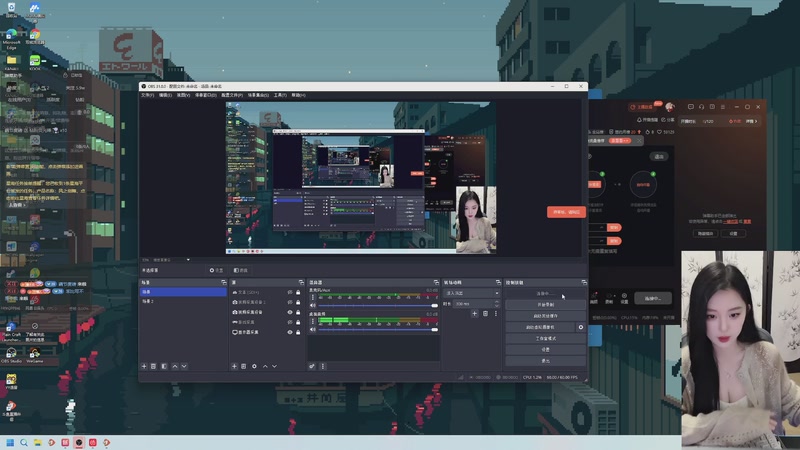Open virtual camera settings gear icon
This screenshot has width=800, height=450.
(x=581, y=327)
